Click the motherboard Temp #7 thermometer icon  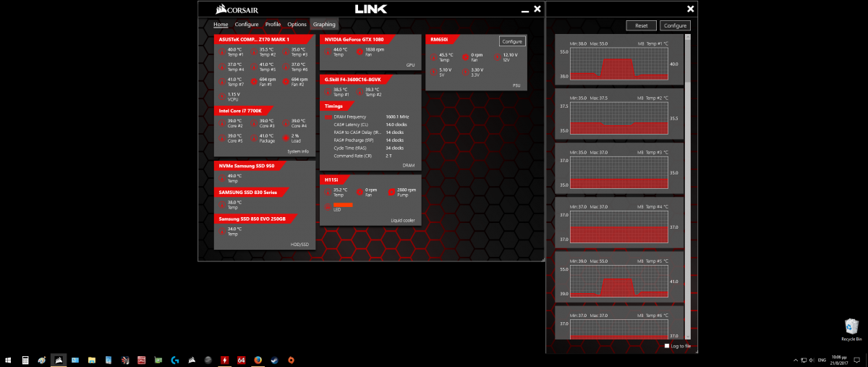tap(221, 81)
